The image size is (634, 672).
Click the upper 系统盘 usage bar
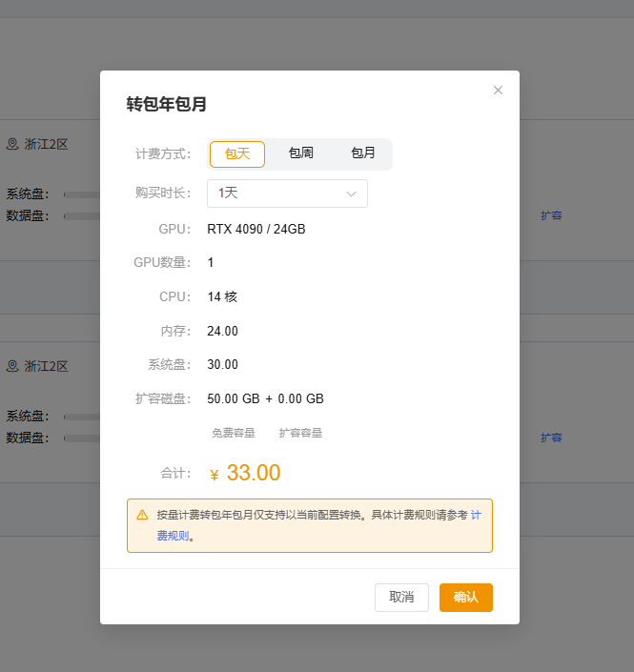click(82, 194)
